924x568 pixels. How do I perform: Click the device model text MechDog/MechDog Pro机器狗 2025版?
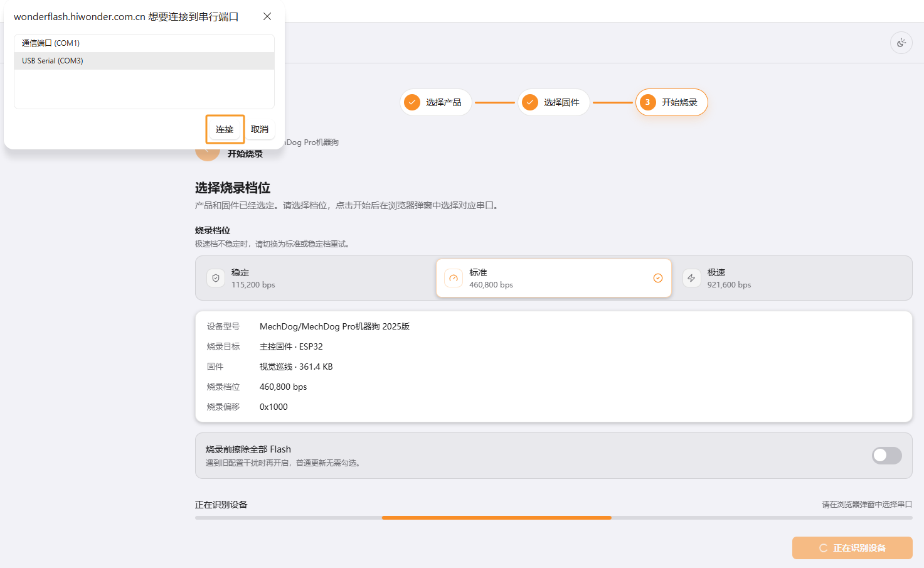point(334,326)
